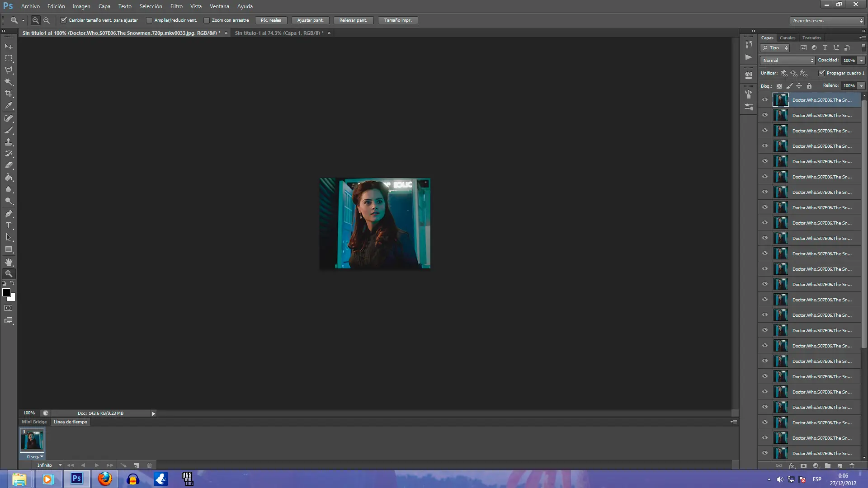Image resolution: width=868 pixels, height=488 pixels.
Task: Click the foreground color swatch
Action: 6,292
